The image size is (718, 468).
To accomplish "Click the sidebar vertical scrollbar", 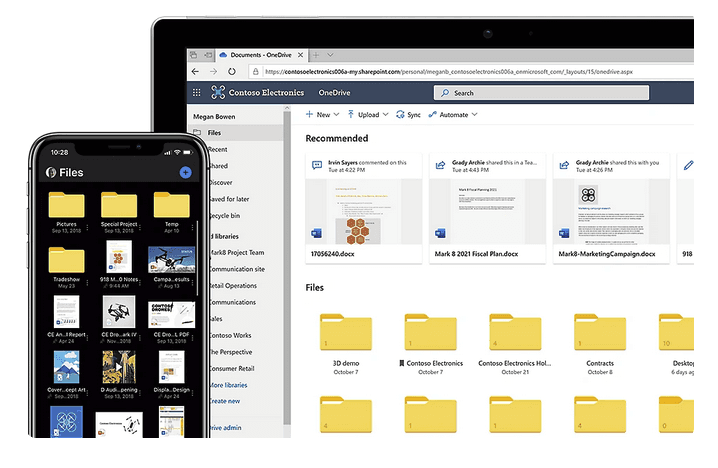I will tap(287, 266).
